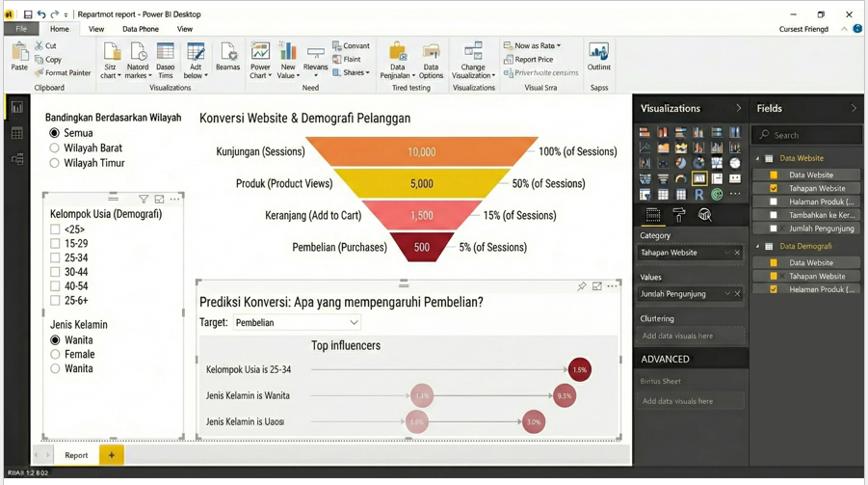
Task: Select the Wilayah Barat radio button
Action: tap(55, 148)
